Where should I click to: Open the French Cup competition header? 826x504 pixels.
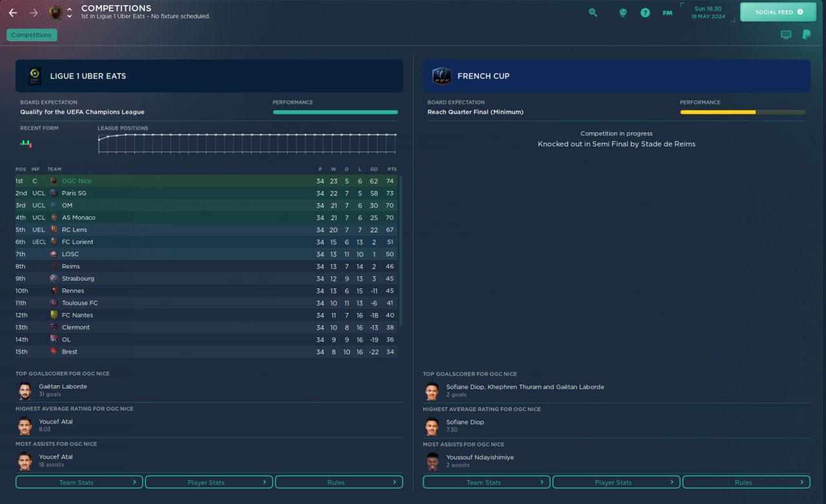click(x=617, y=76)
